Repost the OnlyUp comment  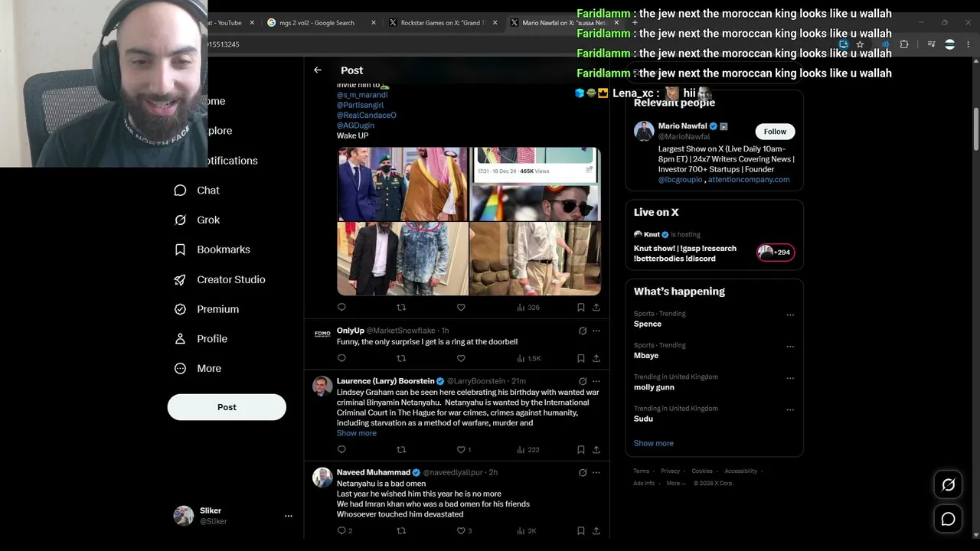401,358
